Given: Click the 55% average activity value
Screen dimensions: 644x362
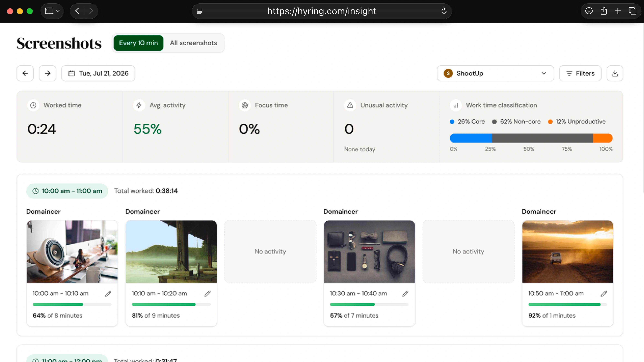Looking at the screenshot, I should click(148, 129).
